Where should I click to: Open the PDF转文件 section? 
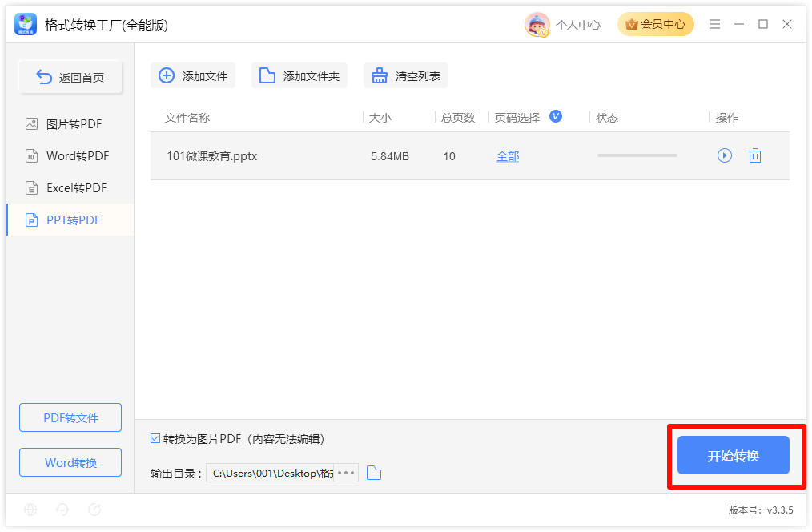(x=70, y=417)
